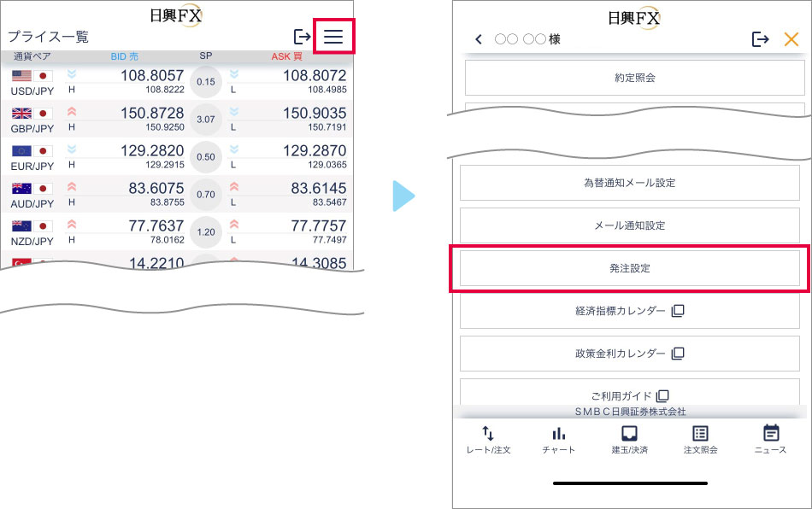Close the menu with the orange X
Screen dimensions: 812x509
point(791,39)
